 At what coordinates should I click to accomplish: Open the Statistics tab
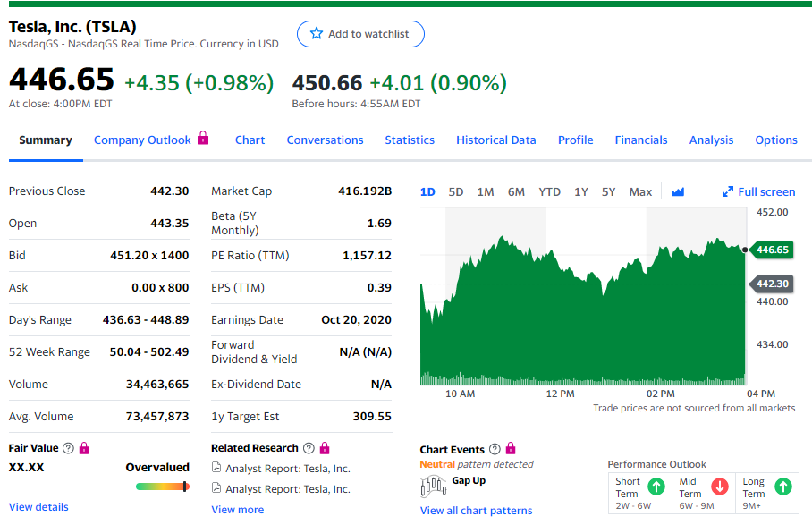coord(410,140)
